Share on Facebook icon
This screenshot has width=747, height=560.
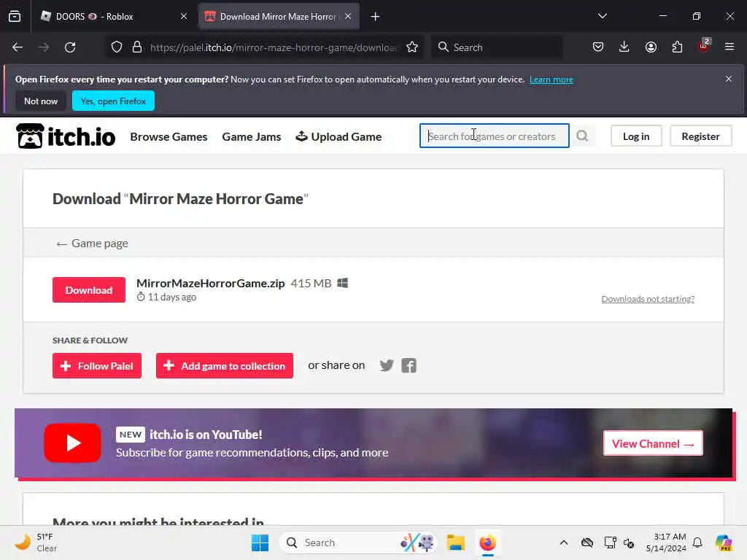pyautogui.click(x=409, y=365)
